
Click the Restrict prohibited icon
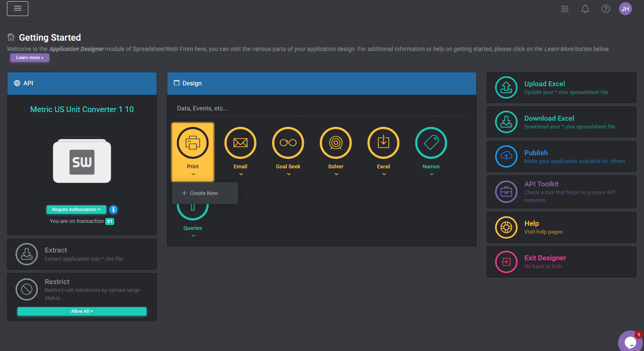(27, 289)
